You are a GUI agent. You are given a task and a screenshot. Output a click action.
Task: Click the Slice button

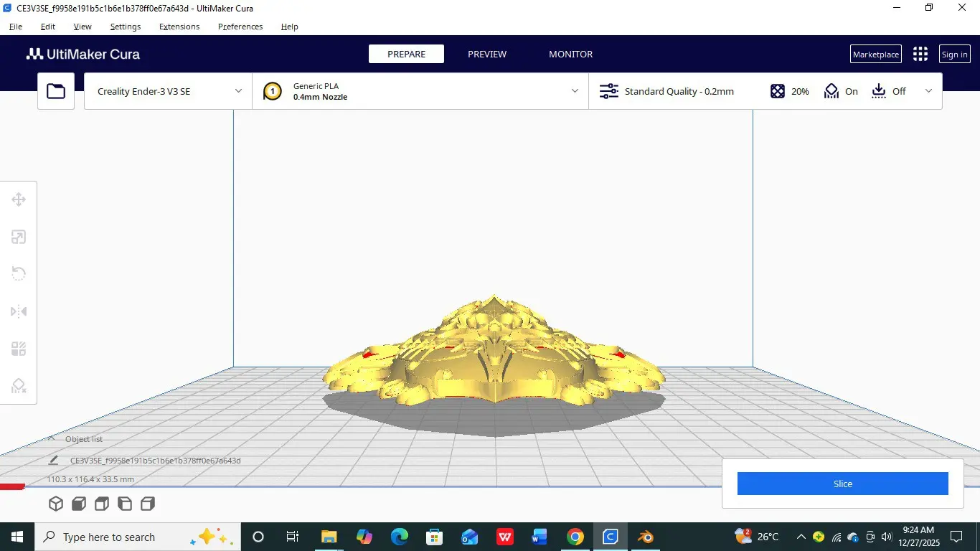tap(843, 484)
